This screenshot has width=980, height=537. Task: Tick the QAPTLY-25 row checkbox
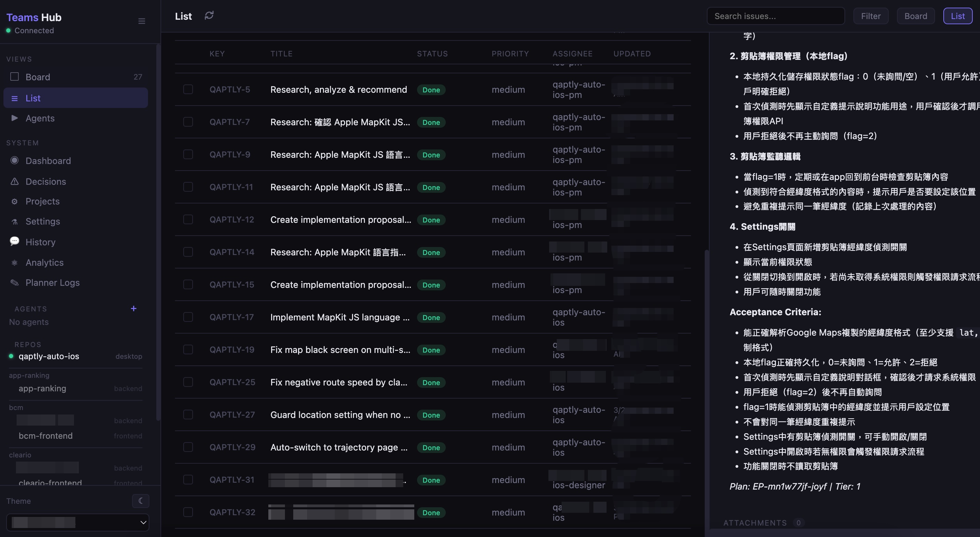click(x=188, y=382)
